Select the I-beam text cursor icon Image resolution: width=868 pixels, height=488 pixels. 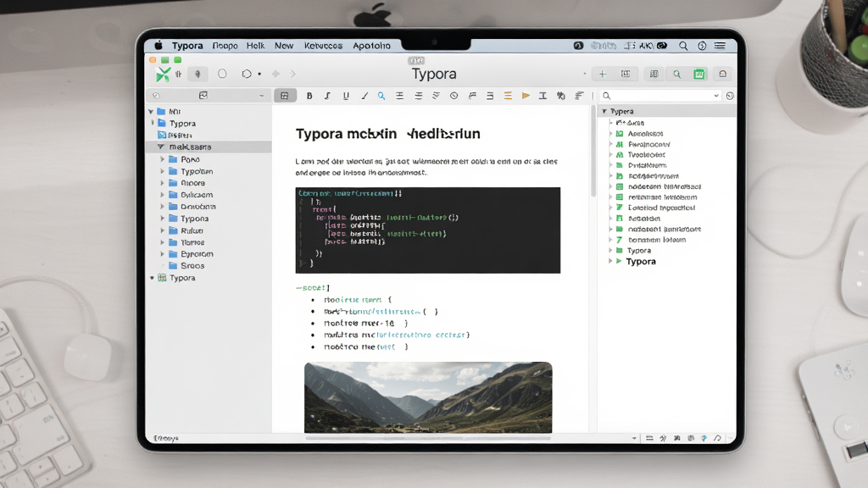[x=543, y=96]
